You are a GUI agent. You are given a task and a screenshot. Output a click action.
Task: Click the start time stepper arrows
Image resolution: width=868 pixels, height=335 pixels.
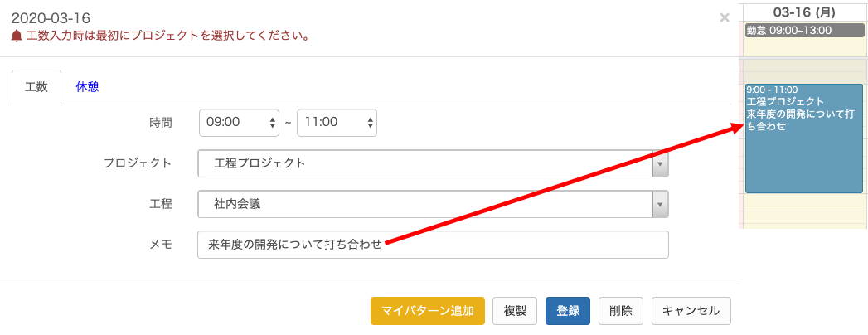[x=272, y=123]
